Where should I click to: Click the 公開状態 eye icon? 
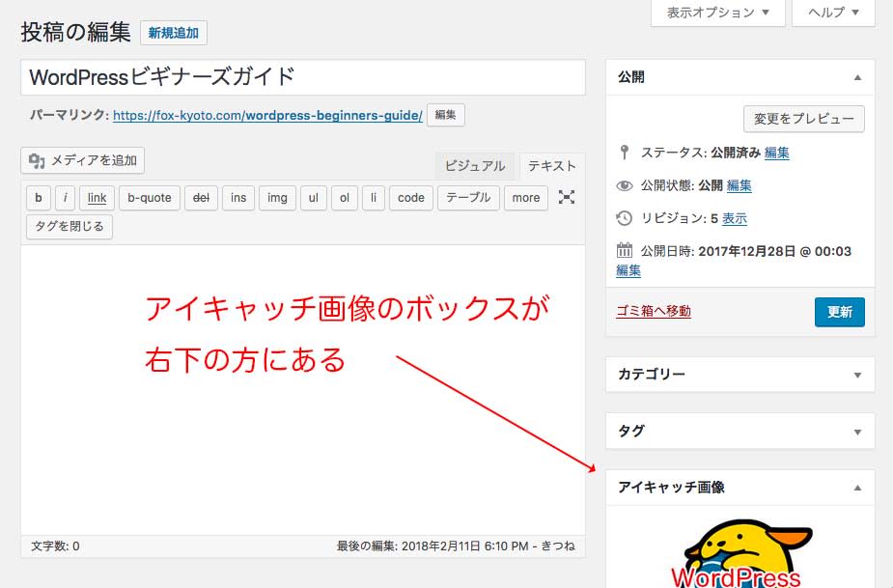pos(625,185)
